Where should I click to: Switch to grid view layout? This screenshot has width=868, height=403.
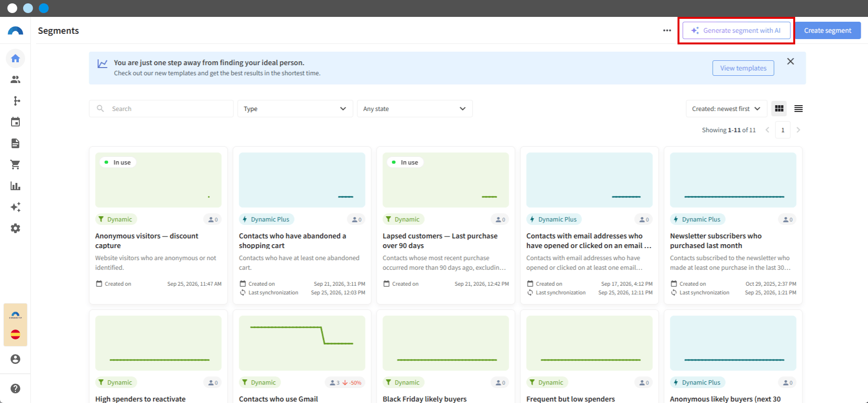[x=779, y=109]
